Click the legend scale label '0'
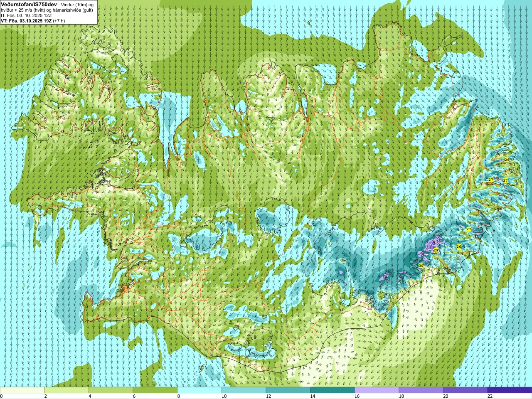This screenshot has height=399, width=532. click(x=1, y=396)
